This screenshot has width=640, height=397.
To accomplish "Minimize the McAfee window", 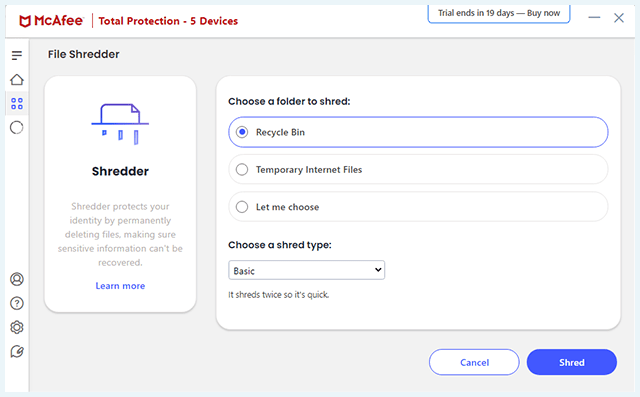I will pos(594,18).
